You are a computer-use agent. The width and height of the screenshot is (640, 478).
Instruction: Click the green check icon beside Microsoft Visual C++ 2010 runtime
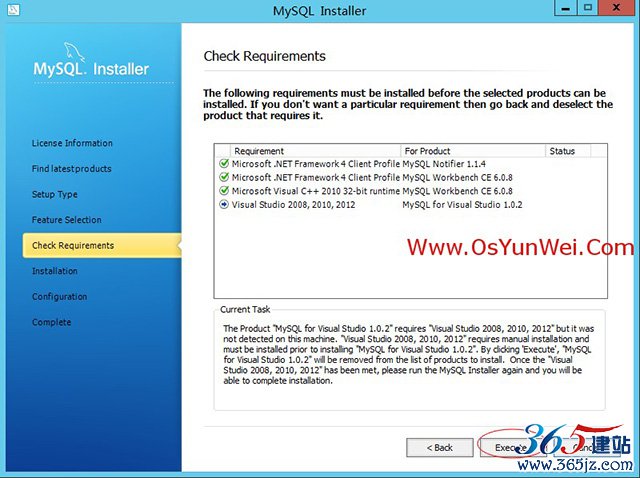tap(224, 191)
